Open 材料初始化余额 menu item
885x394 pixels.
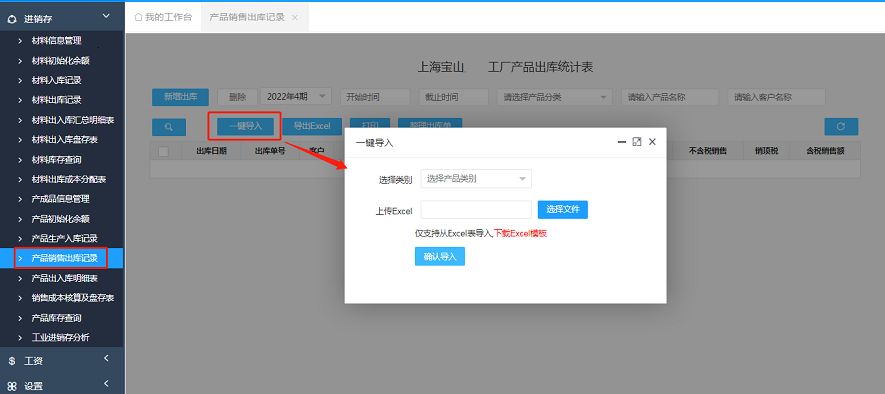(x=62, y=60)
